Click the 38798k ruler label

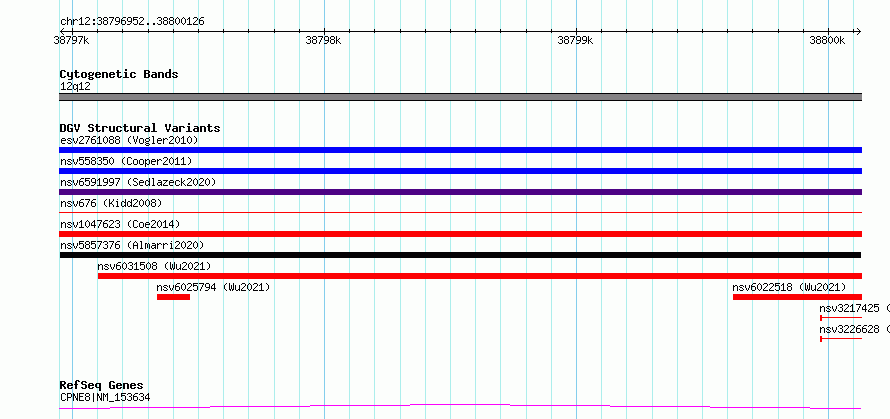point(324,40)
